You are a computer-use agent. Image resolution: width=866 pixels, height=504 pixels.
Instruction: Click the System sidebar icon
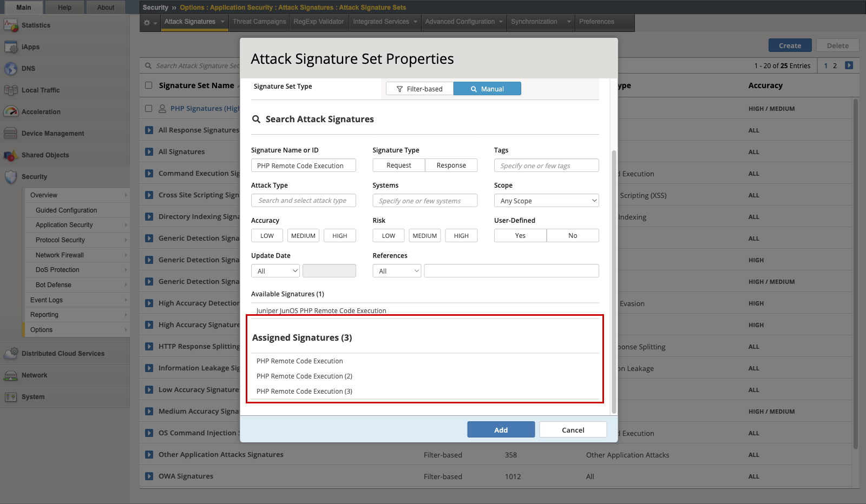[11, 397]
